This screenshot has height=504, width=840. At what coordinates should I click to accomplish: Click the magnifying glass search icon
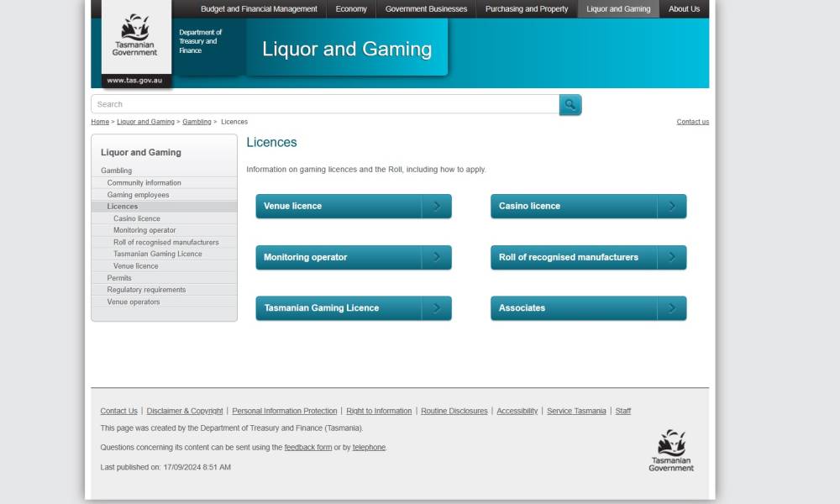click(x=570, y=105)
